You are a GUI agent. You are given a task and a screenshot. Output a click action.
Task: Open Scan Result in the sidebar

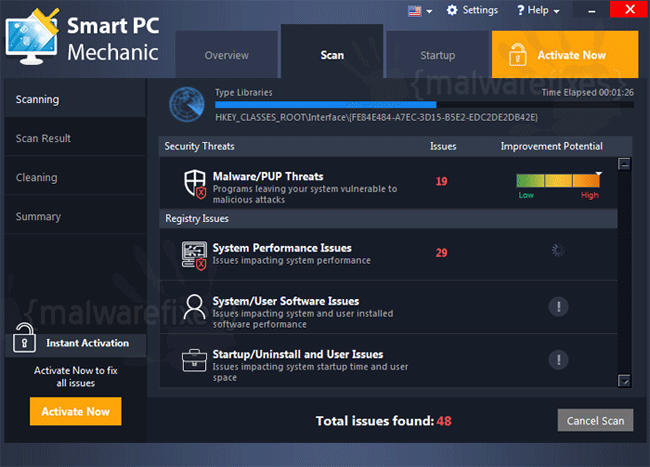pyautogui.click(x=75, y=138)
